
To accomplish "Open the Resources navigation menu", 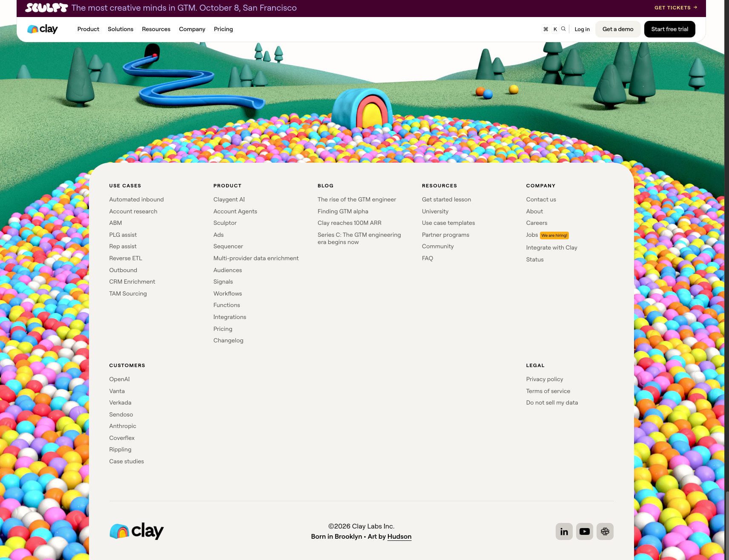I will click(156, 29).
